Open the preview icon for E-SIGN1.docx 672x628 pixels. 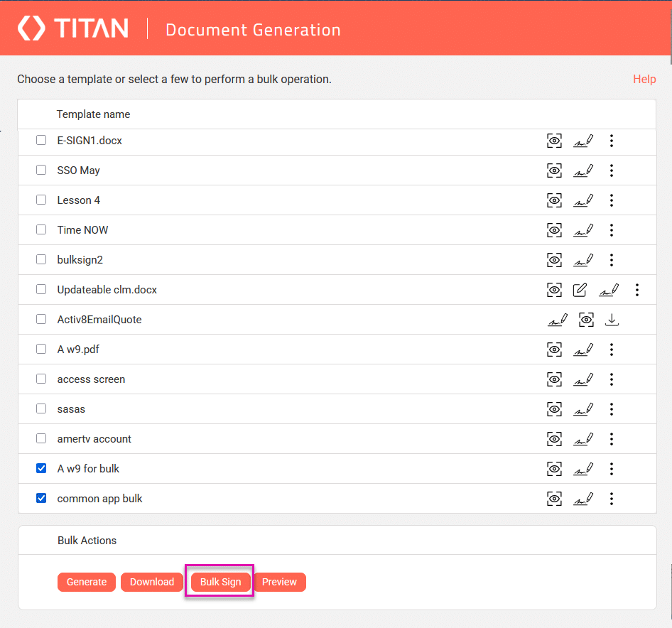click(x=554, y=140)
